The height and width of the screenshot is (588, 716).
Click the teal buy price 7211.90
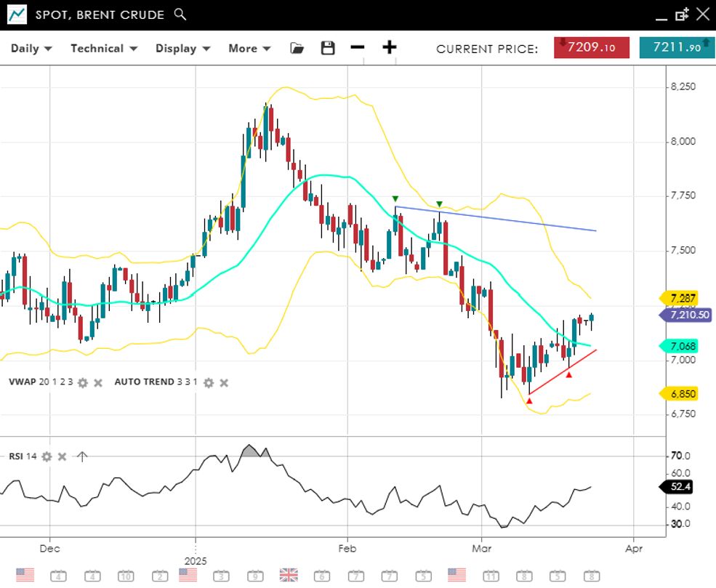coord(677,48)
